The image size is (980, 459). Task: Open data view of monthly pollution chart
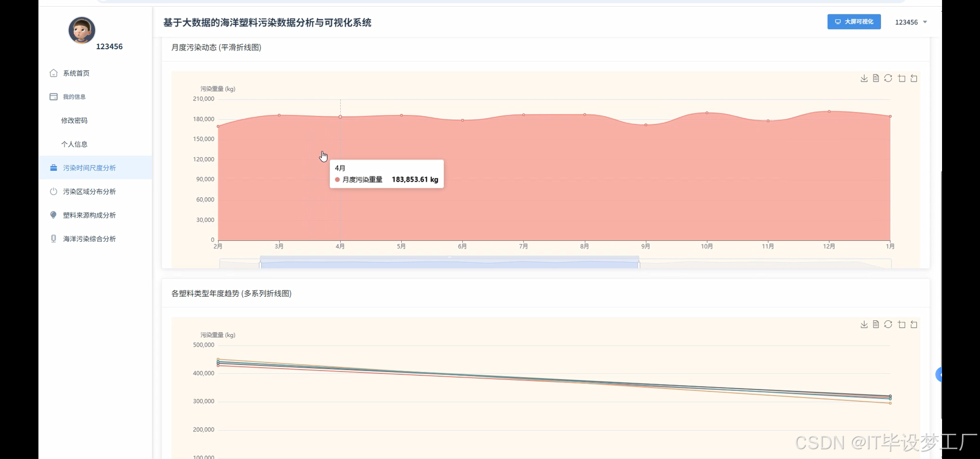[x=876, y=78]
